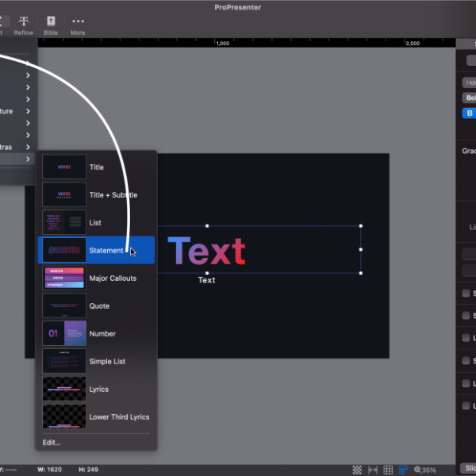This screenshot has height=476, width=476.
Task: Toggle the transparency checkerboard icon in status bar
Action: tap(357, 470)
